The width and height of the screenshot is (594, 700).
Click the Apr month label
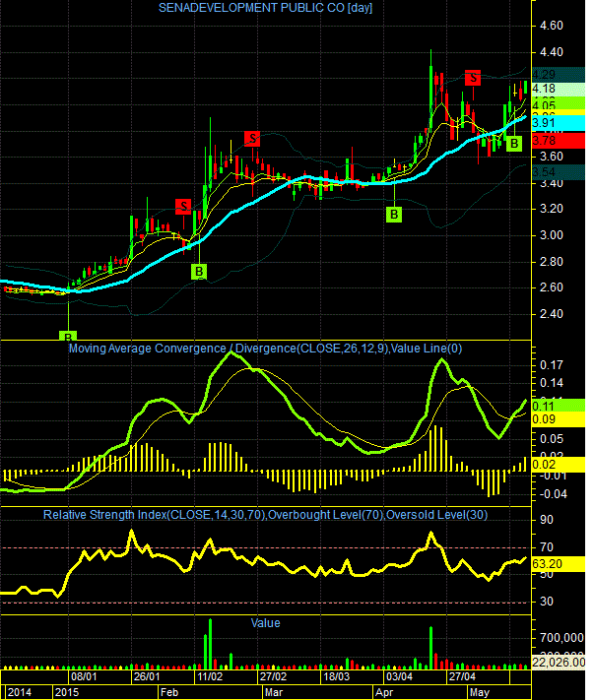384,692
